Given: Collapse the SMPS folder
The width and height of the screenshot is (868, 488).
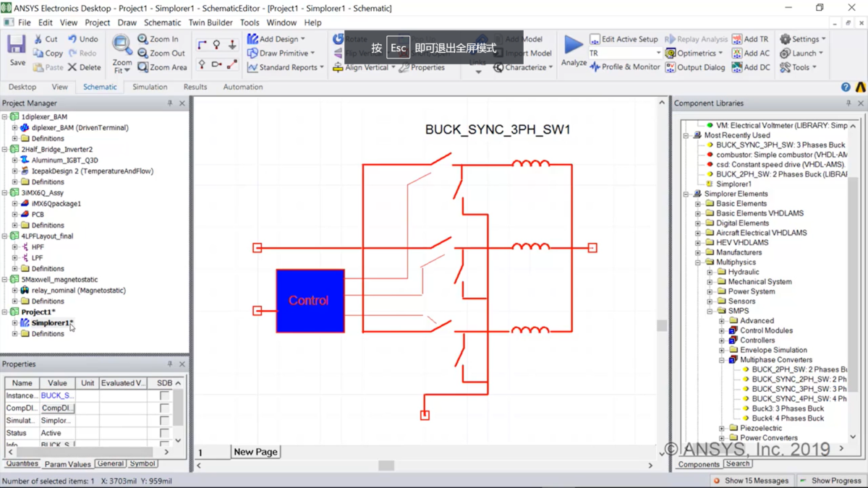Looking at the screenshot, I should (x=710, y=311).
